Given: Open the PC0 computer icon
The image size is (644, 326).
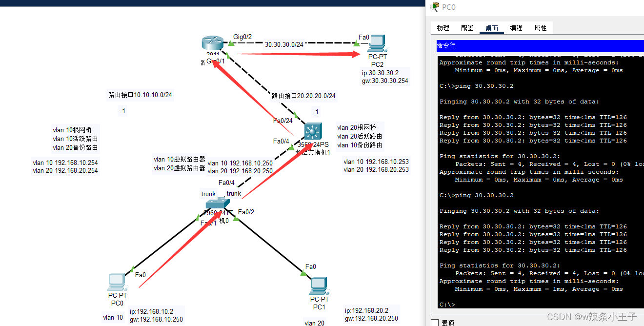Looking at the screenshot, I should (x=117, y=282).
